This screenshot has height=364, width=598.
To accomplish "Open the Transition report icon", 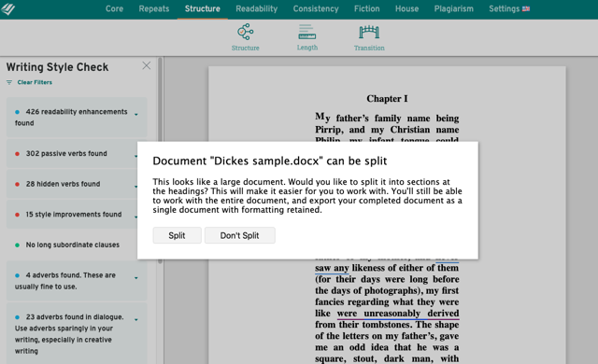I will point(369,32).
